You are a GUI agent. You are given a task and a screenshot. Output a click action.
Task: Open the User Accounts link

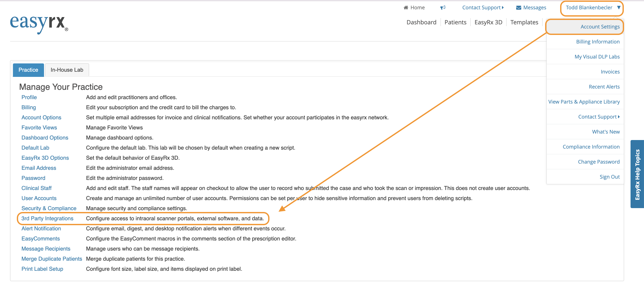[39, 198]
